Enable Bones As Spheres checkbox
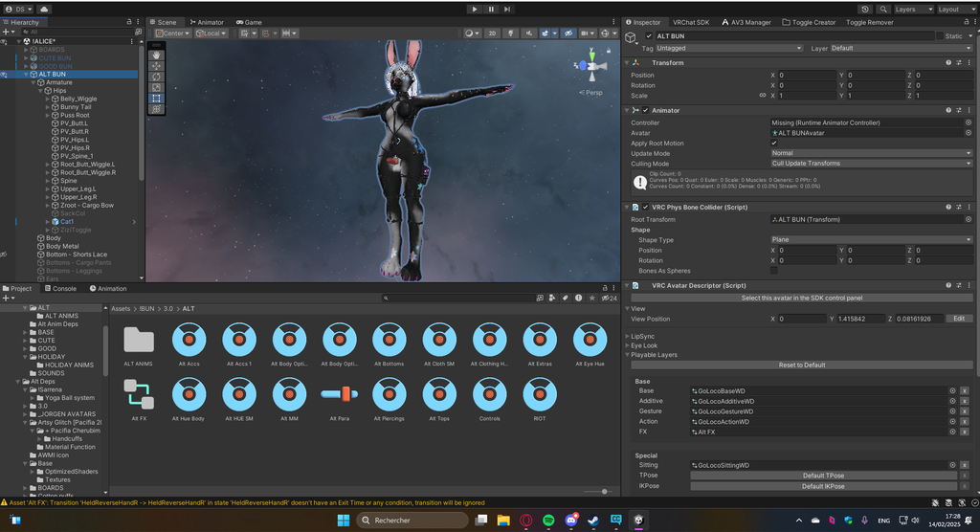This screenshot has height=532, width=980. [774, 271]
